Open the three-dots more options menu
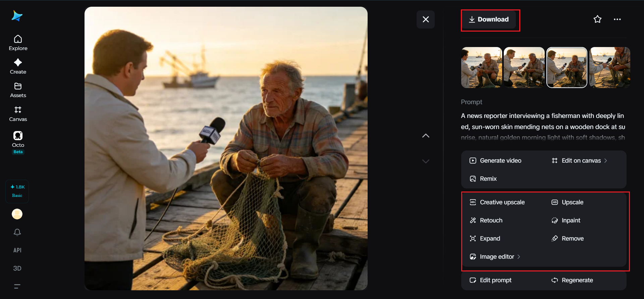Screen dimensions: 644x299 point(617,19)
